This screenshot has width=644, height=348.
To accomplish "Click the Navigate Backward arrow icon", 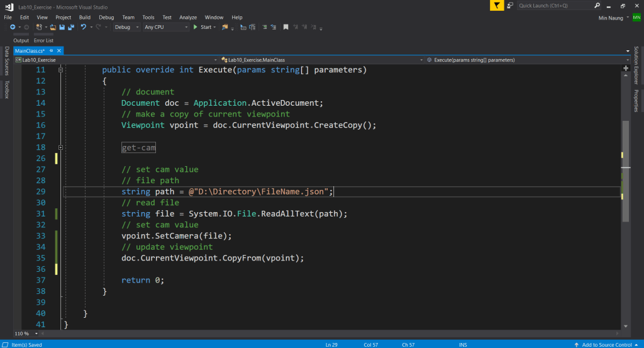I will [13, 28].
